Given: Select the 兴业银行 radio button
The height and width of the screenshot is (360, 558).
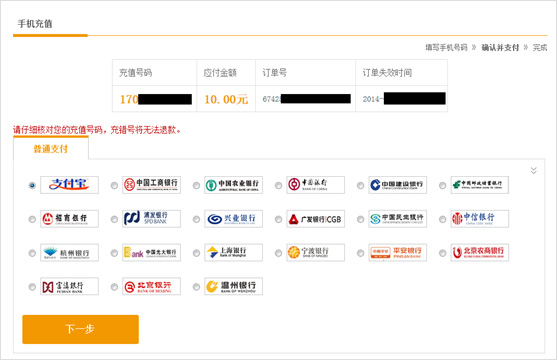Looking at the screenshot, I should (196, 219).
